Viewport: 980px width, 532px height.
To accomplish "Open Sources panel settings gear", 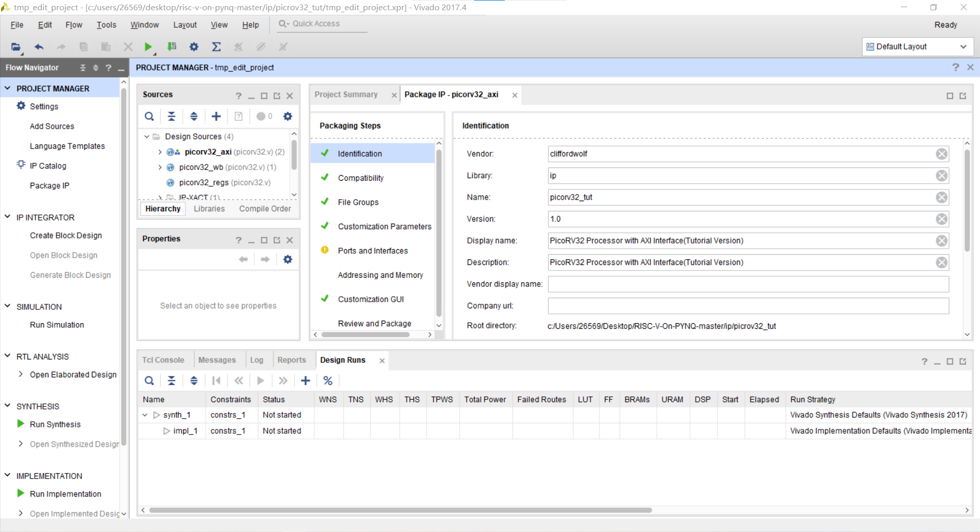I will [288, 116].
